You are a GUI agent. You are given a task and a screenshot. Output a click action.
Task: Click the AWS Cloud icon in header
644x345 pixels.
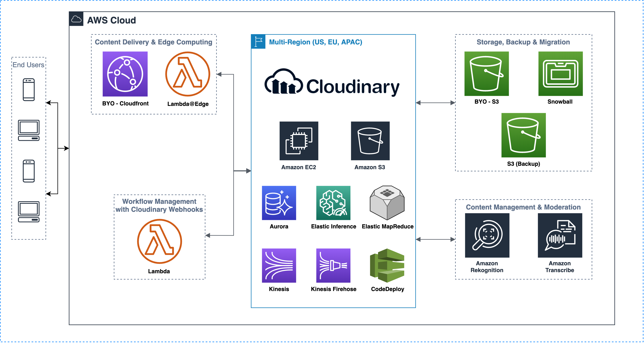tap(76, 19)
